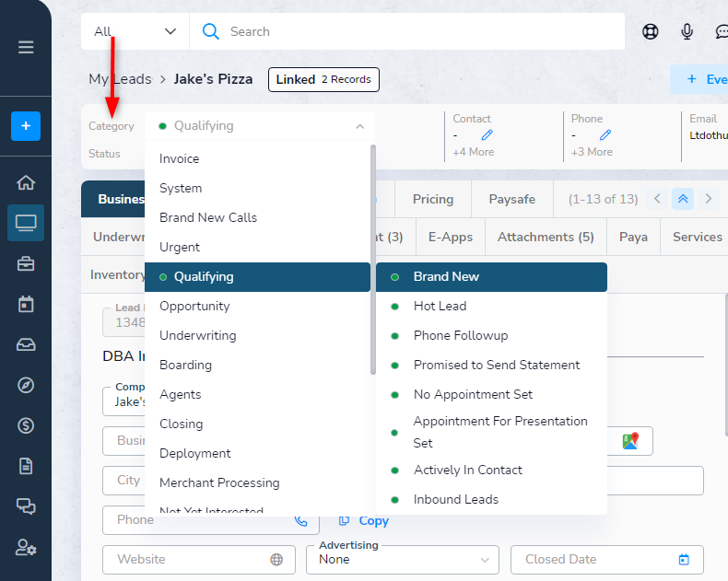Open the Google Maps pin icon

click(x=630, y=441)
